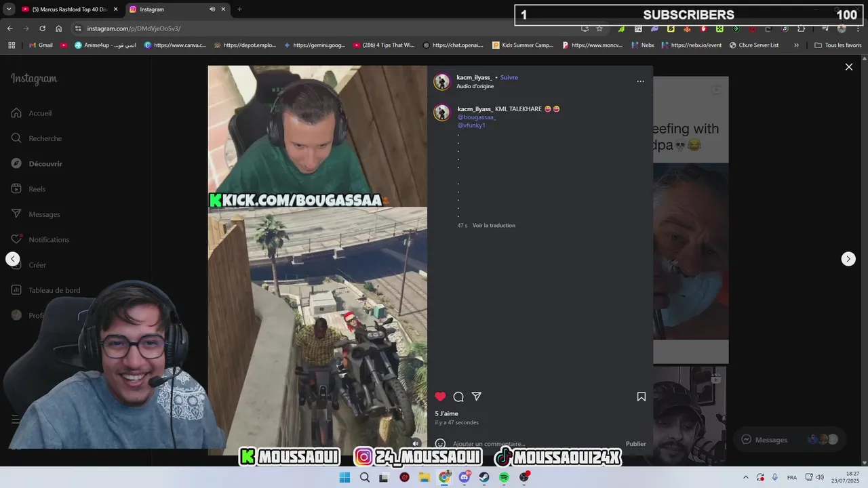Reload the current page
The height and width of the screenshot is (488, 868).
(x=42, y=28)
